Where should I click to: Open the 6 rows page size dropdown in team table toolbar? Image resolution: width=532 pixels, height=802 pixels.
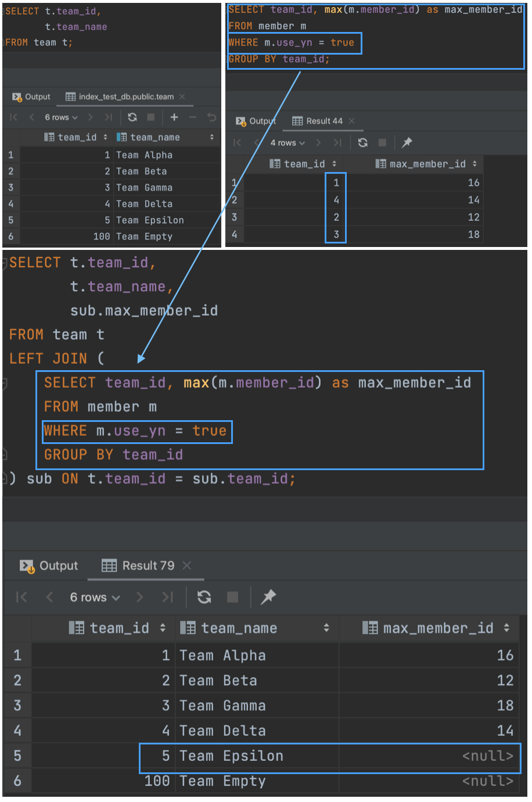point(61,117)
